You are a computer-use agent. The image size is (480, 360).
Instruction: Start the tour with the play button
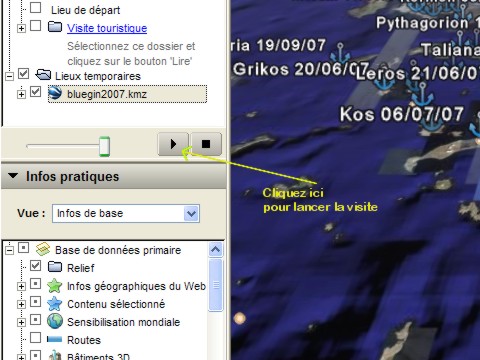click(x=173, y=144)
